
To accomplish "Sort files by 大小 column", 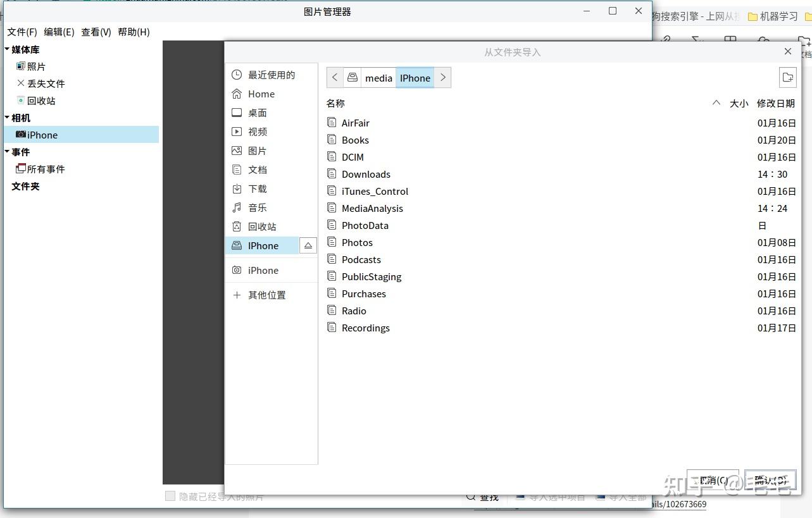I will point(739,103).
